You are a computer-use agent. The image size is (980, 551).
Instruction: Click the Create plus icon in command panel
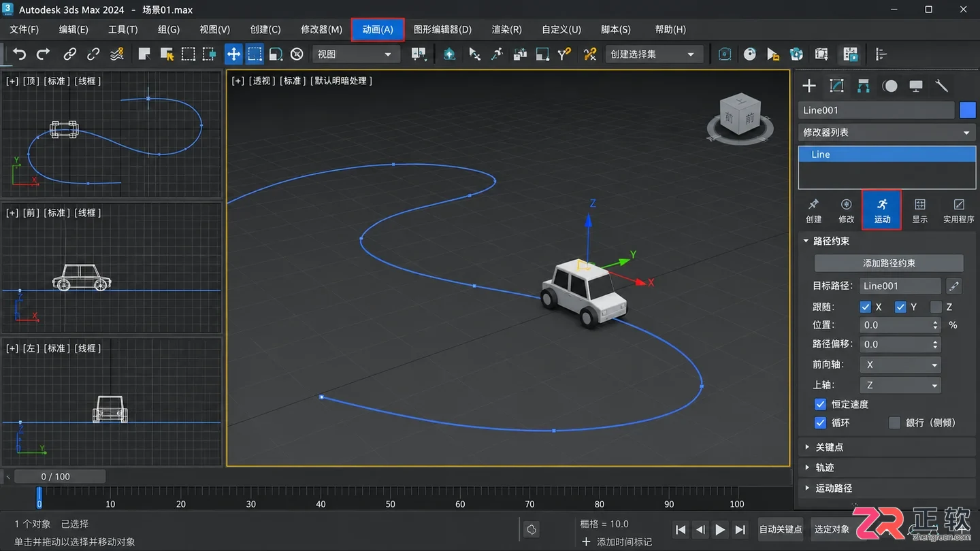809,86
